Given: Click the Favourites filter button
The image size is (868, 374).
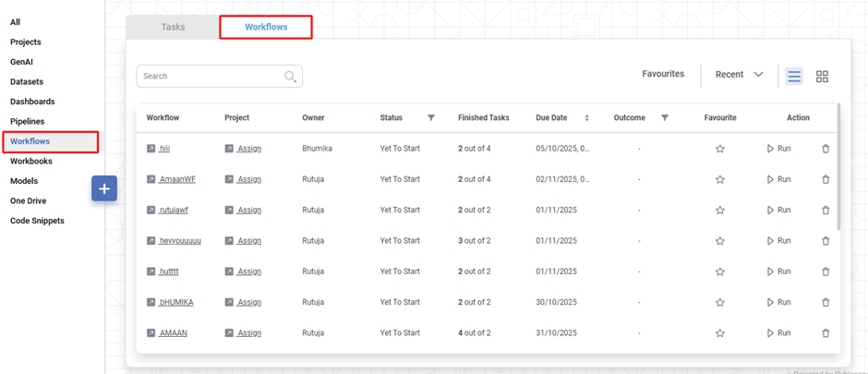Looking at the screenshot, I should pyautogui.click(x=663, y=74).
